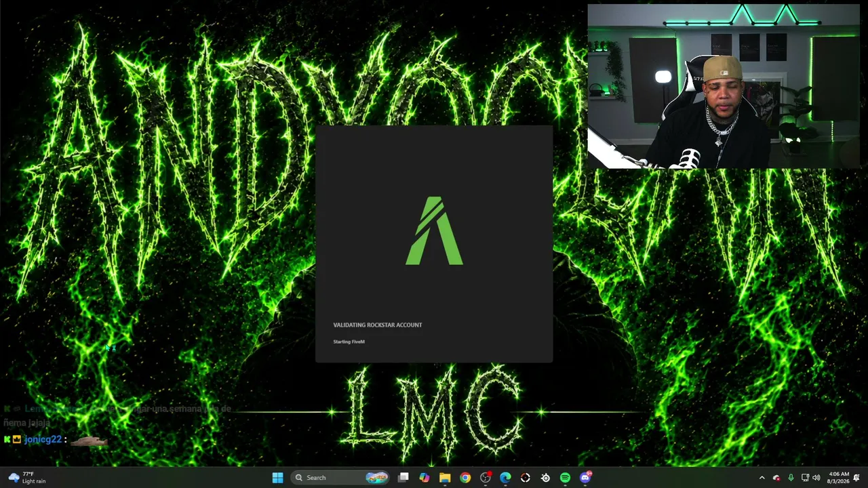Click the Validating Rockstar Account status text
This screenshot has width=868, height=488.
(x=378, y=325)
